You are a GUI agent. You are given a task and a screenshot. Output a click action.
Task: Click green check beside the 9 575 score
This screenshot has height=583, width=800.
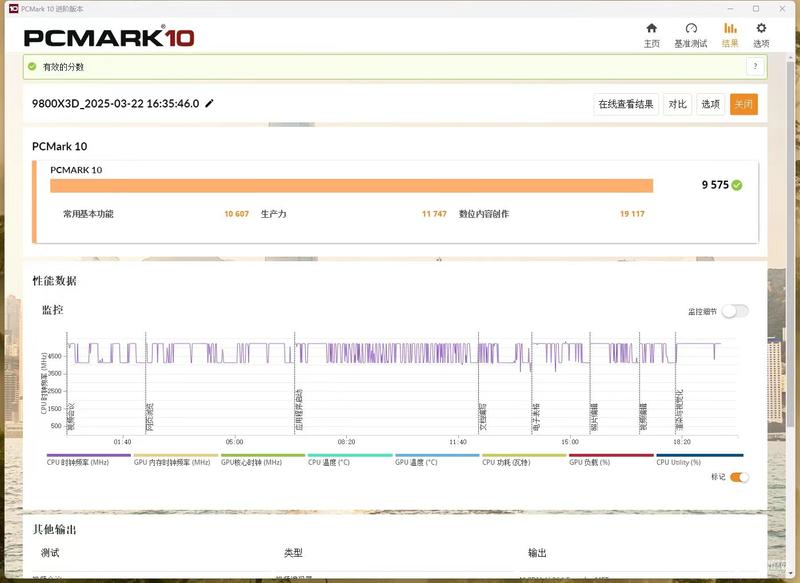click(737, 185)
